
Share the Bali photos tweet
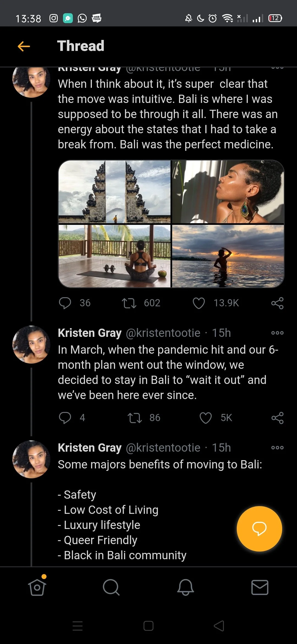(277, 303)
